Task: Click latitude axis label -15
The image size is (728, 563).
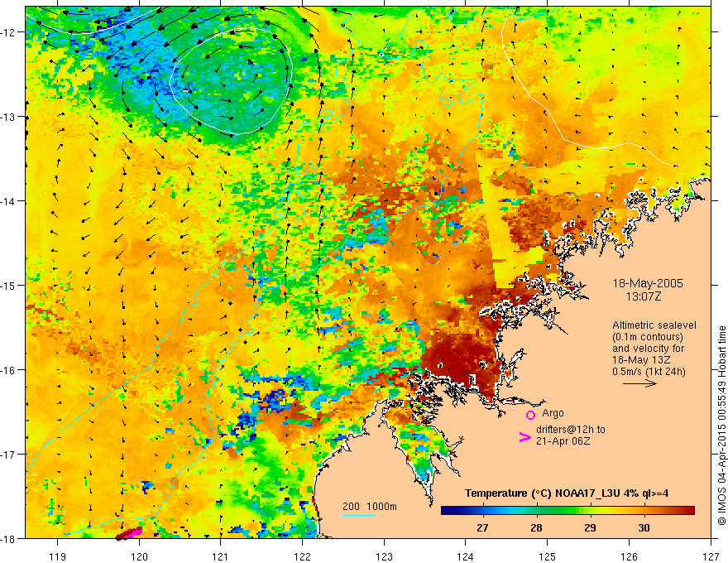Action: (8, 286)
